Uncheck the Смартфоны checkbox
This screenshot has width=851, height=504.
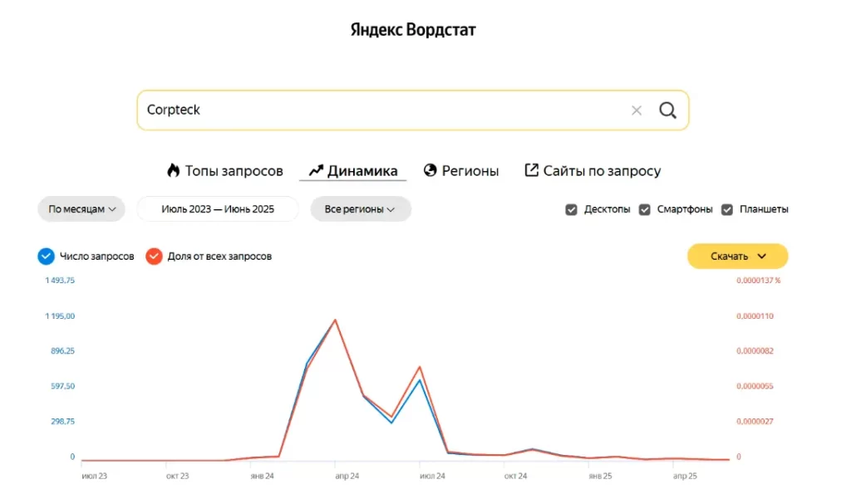coord(644,209)
